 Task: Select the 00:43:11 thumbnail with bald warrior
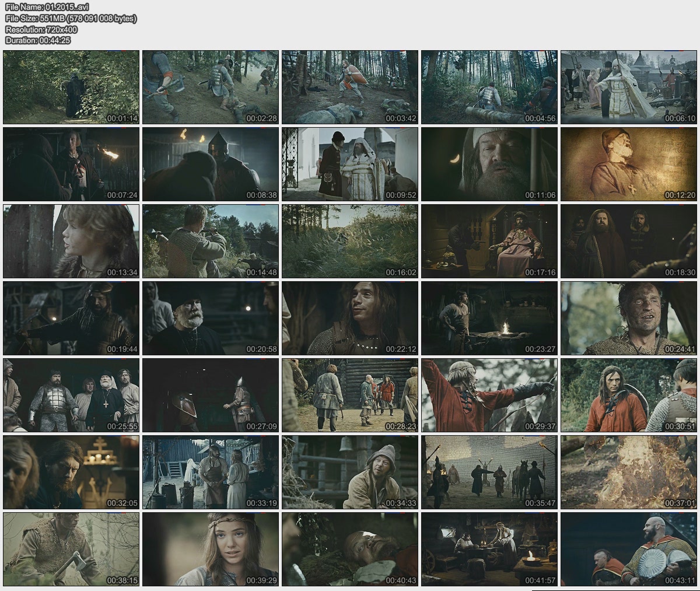[629, 549]
